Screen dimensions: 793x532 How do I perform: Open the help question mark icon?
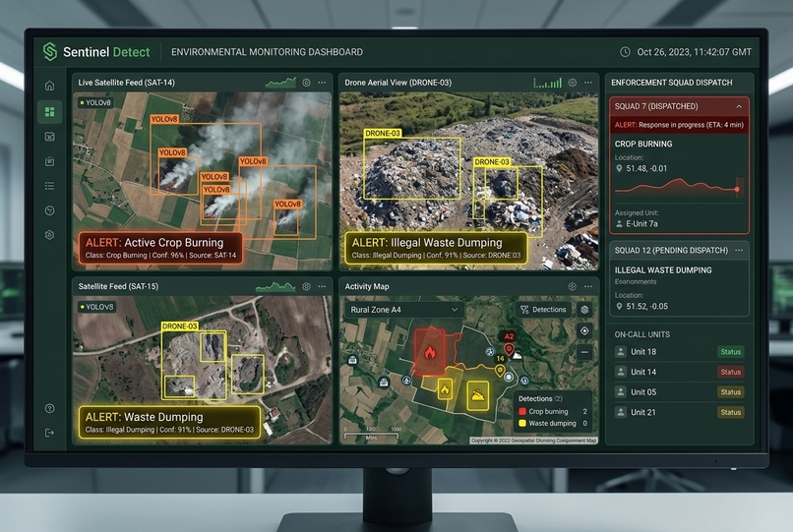pos(49,408)
